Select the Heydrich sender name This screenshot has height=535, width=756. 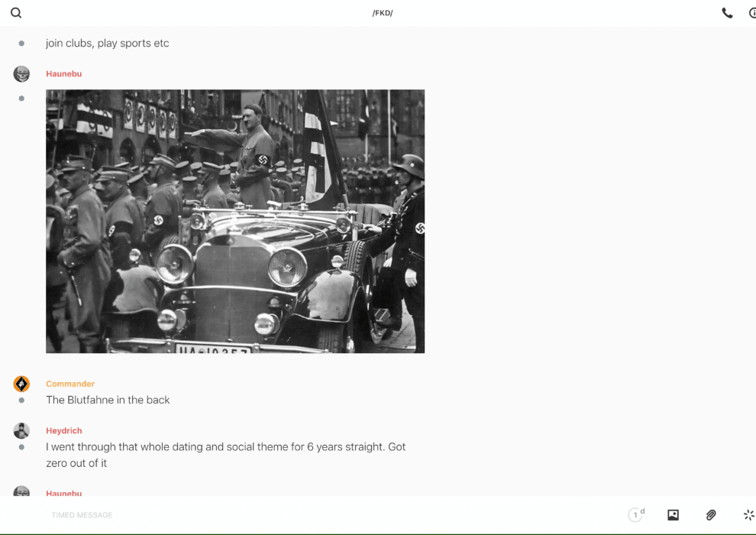click(x=64, y=431)
